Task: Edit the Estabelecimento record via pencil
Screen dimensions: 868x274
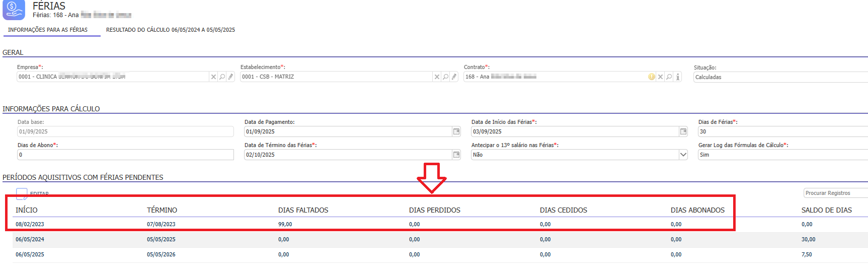Action: pos(454,77)
